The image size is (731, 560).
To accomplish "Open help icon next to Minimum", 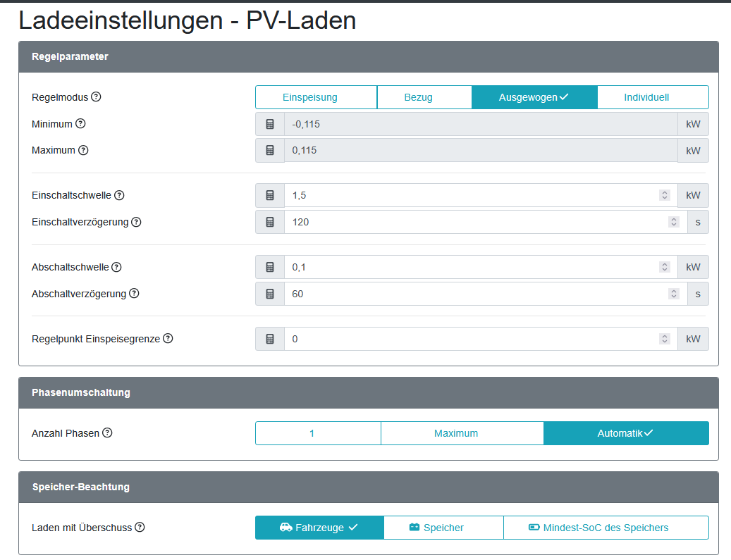I will [80, 123].
